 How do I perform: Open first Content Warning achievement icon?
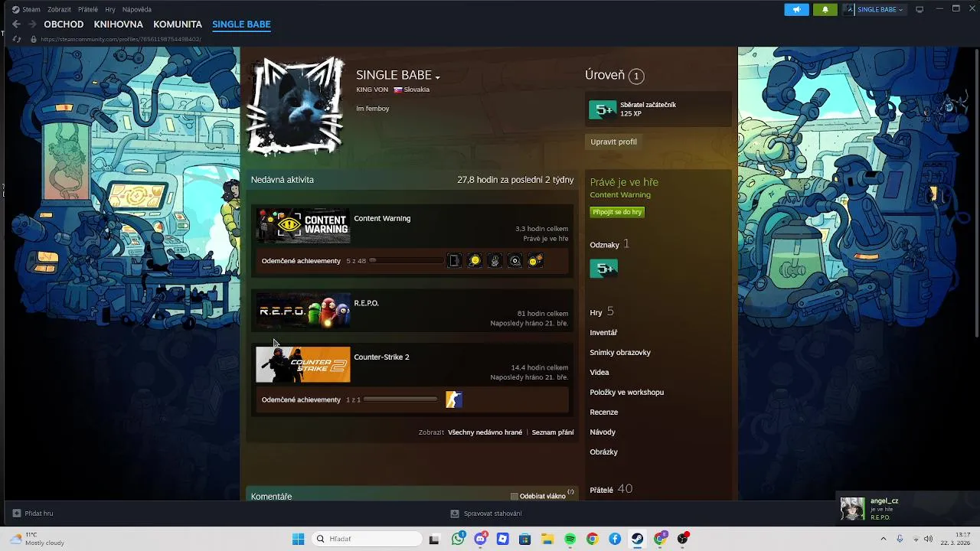point(454,261)
